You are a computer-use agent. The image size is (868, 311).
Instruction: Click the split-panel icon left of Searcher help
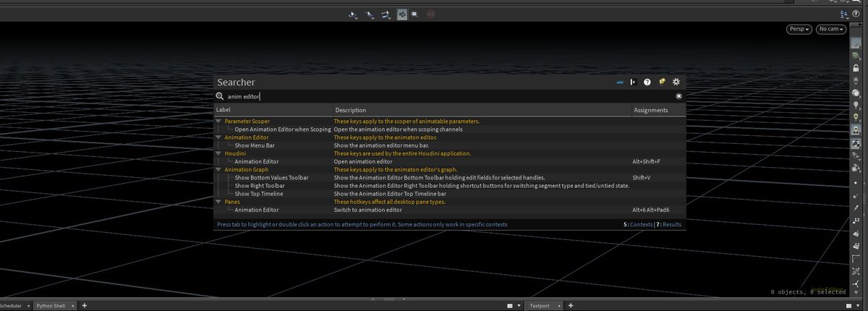(633, 82)
